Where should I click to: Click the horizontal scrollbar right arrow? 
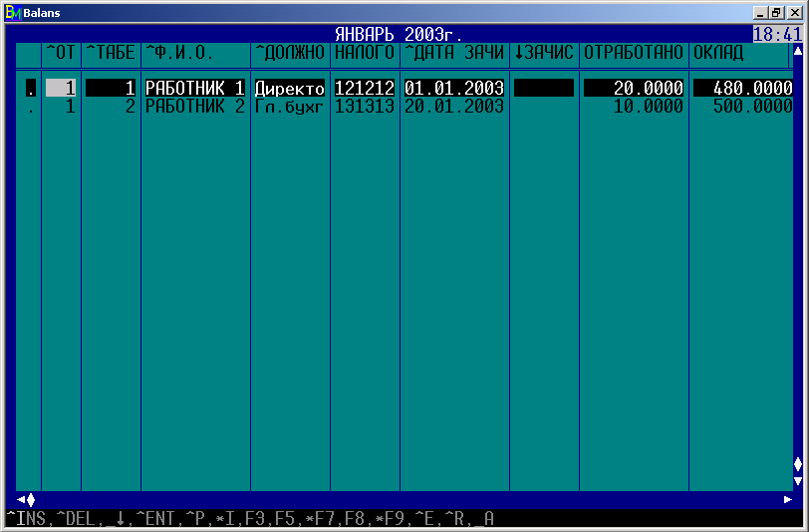coord(788,499)
